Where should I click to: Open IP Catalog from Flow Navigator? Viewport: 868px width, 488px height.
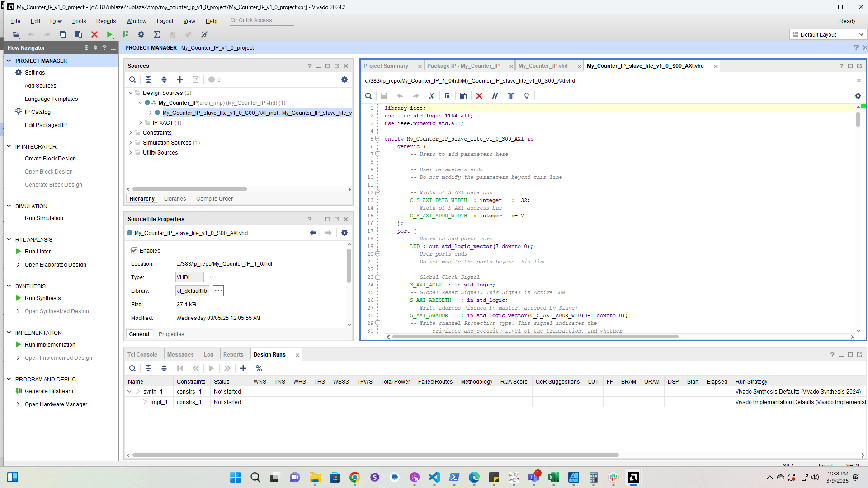pyautogui.click(x=38, y=112)
